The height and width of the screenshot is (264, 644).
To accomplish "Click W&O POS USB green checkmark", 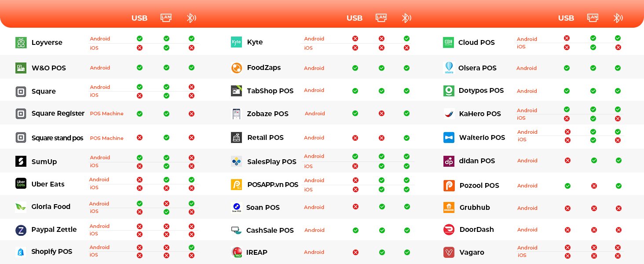I will point(139,68).
